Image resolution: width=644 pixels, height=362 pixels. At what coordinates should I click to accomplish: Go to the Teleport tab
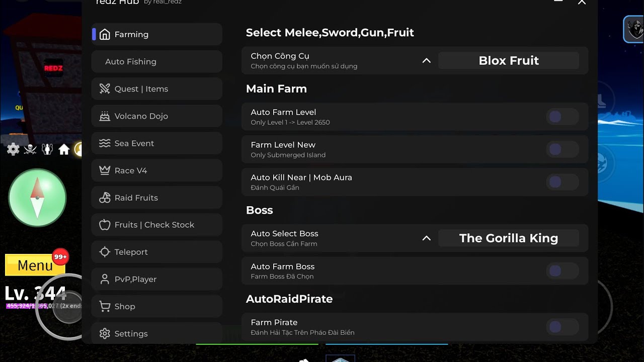[157, 251]
